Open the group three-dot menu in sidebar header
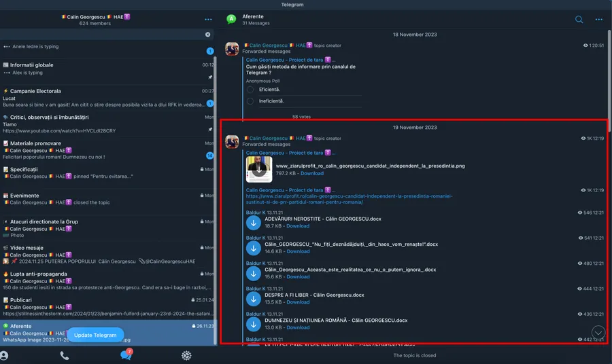Viewport: 612px width, 364px height. (x=208, y=20)
